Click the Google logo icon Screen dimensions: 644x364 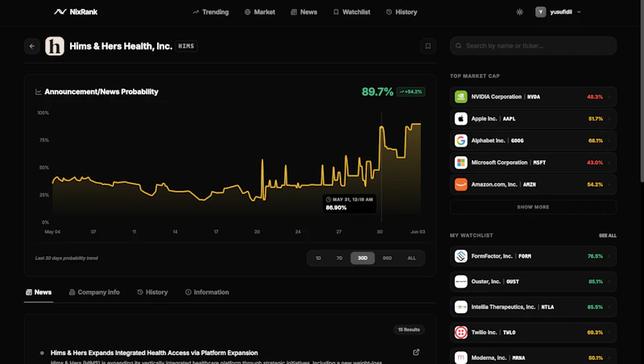460,140
